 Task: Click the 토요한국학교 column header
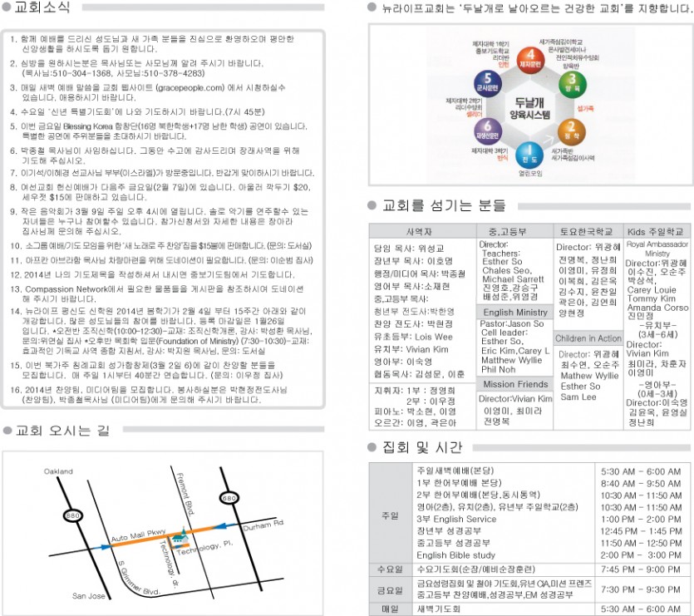coord(587,232)
